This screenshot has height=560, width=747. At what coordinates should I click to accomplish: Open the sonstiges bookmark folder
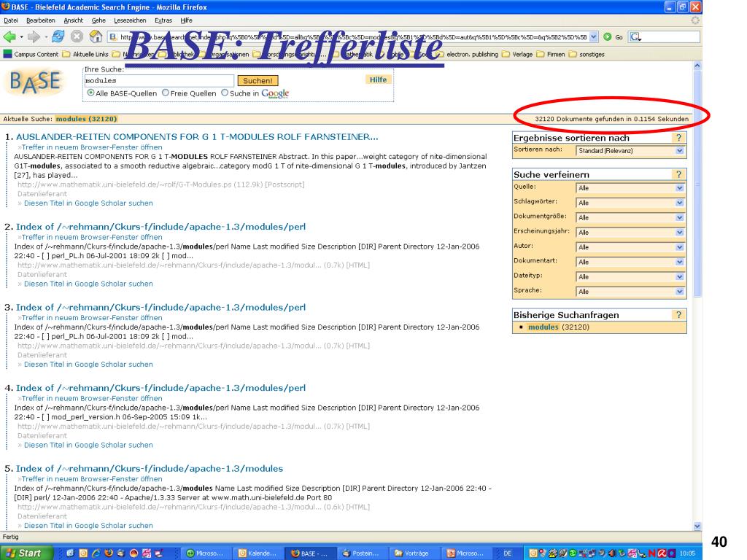(587, 54)
